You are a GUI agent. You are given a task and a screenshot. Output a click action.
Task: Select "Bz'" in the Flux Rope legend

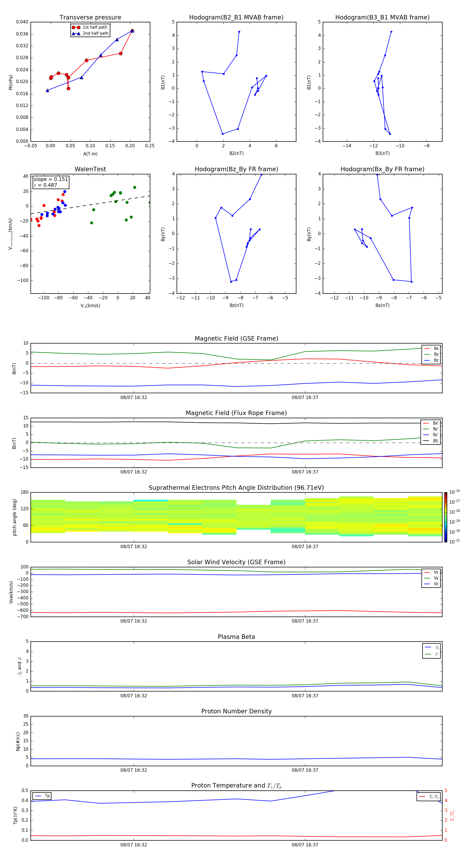(x=436, y=435)
